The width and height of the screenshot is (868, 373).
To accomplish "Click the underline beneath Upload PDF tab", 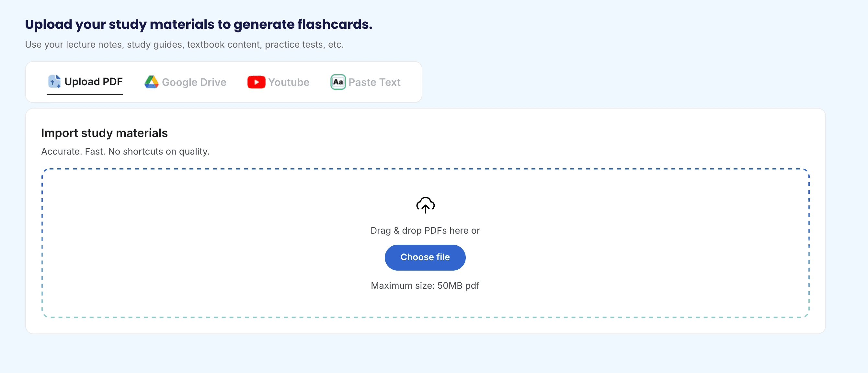I will [85, 94].
